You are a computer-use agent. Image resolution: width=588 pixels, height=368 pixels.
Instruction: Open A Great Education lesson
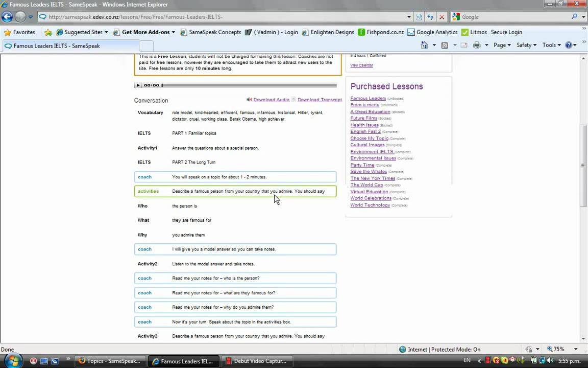coord(370,111)
